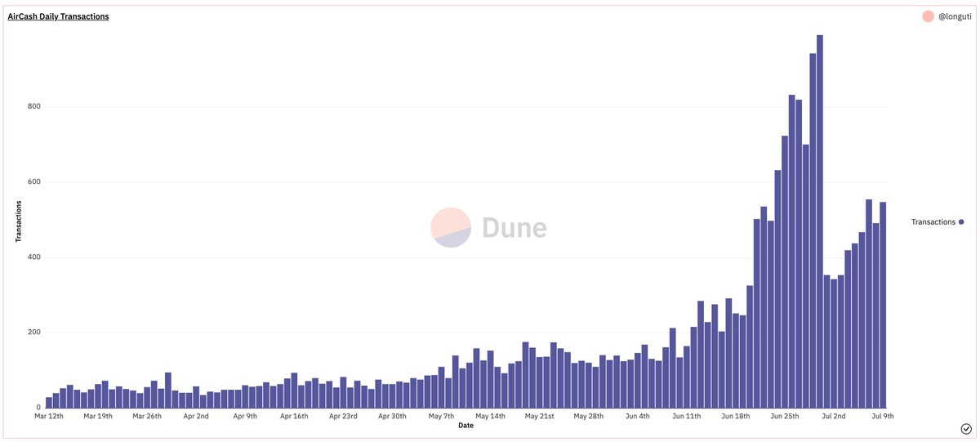Click the 400 value on the y-axis
Screen dimensions: 980x442
tap(33, 257)
